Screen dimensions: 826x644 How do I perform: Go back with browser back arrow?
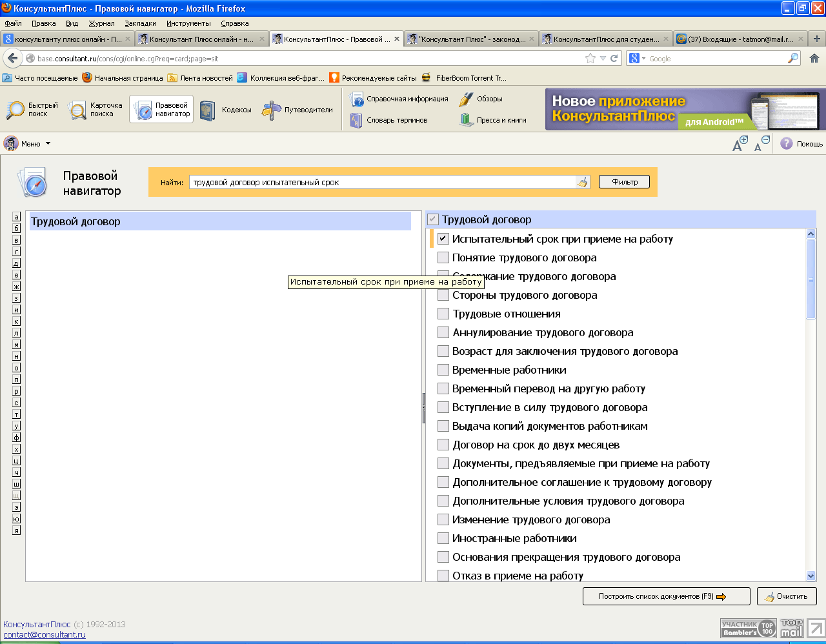(x=12, y=58)
